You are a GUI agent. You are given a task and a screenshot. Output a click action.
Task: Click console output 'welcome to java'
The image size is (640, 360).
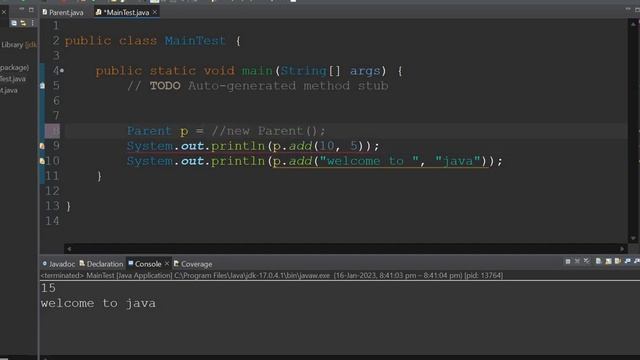pos(98,303)
